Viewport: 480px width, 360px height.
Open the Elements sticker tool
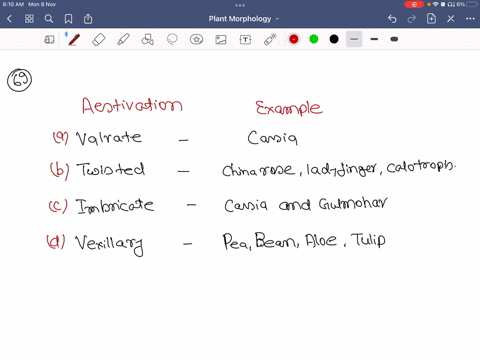(x=197, y=40)
